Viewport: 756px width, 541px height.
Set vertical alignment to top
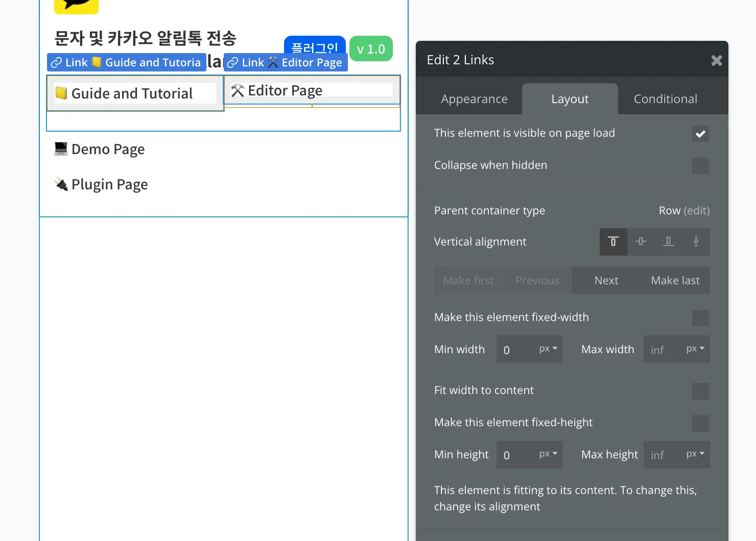(613, 241)
